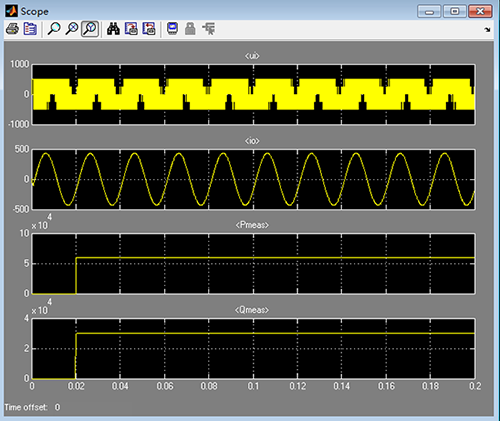Image resolution: width=500 pixels, height=421 pixels.
Task: Click the <Pmeas> plot axes
Action: pos(253,264)
